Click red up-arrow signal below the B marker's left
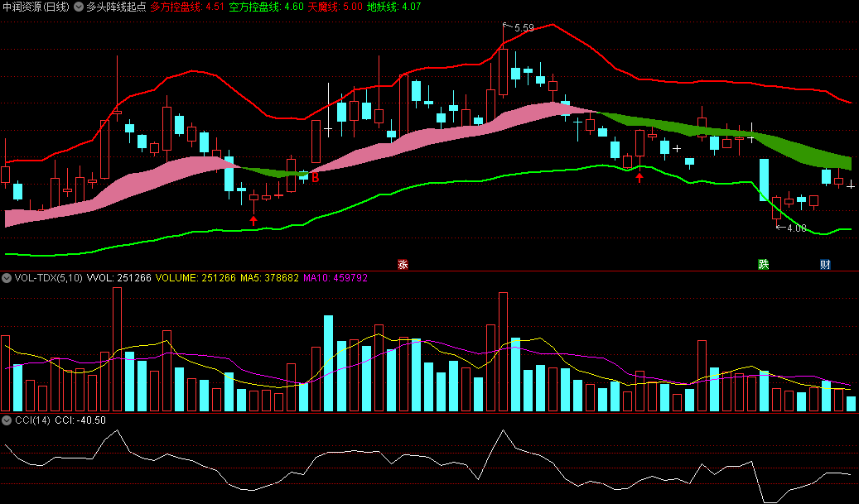 (253, 220)
